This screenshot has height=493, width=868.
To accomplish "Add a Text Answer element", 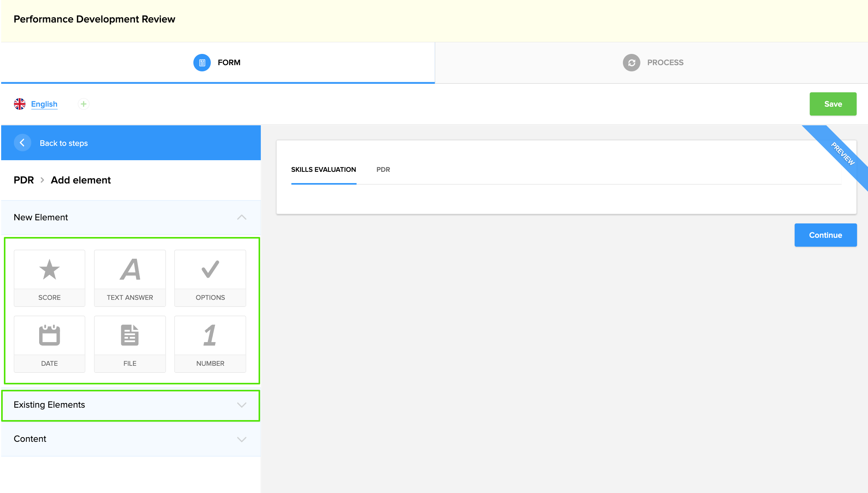I will click(x=130, y=278).
